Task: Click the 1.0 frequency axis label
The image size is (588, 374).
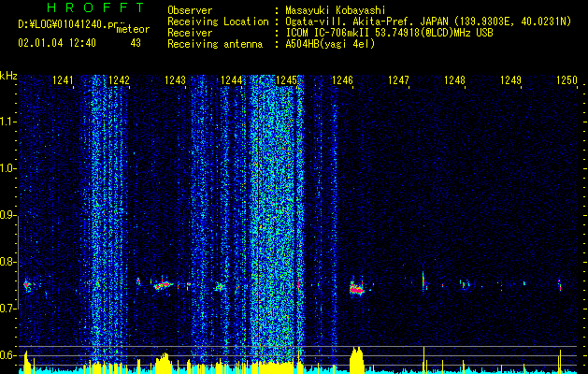Action: tap(7, 168)
